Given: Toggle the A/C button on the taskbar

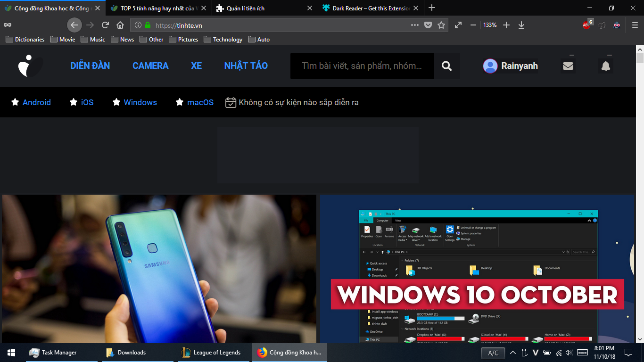Looking at the screenshot, I should point(493,353).
